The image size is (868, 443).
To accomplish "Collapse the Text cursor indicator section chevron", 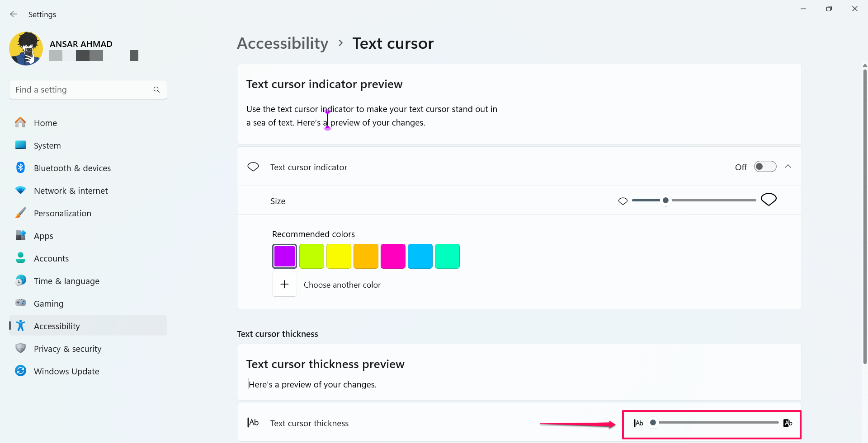I will 788,167.
